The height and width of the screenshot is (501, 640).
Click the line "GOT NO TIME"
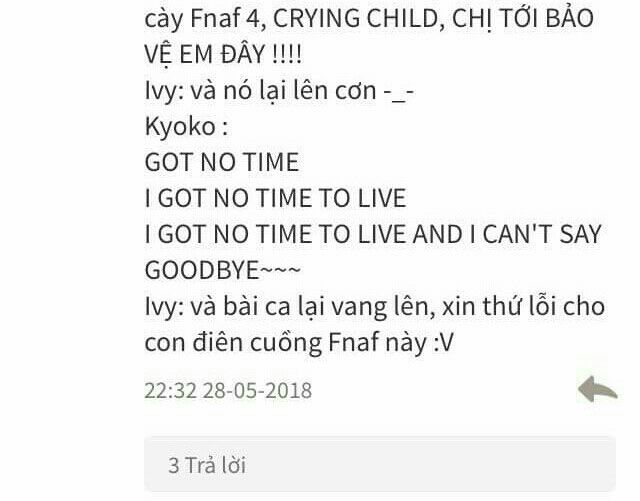[x=222, y=162]
